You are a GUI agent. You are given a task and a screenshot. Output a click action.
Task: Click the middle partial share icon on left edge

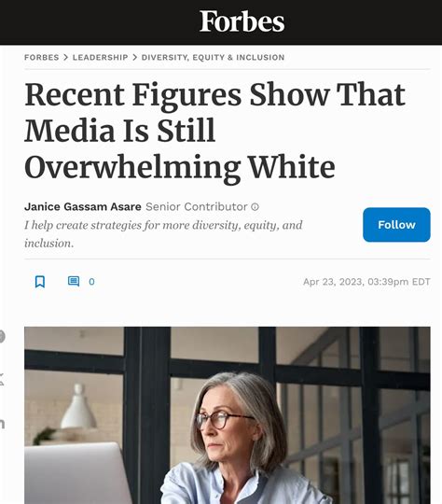pos(2,379)
